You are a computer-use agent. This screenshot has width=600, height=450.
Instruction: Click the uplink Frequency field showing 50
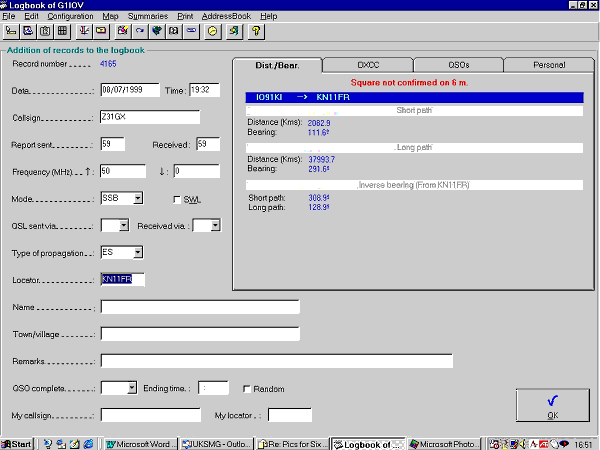[123, 171]
